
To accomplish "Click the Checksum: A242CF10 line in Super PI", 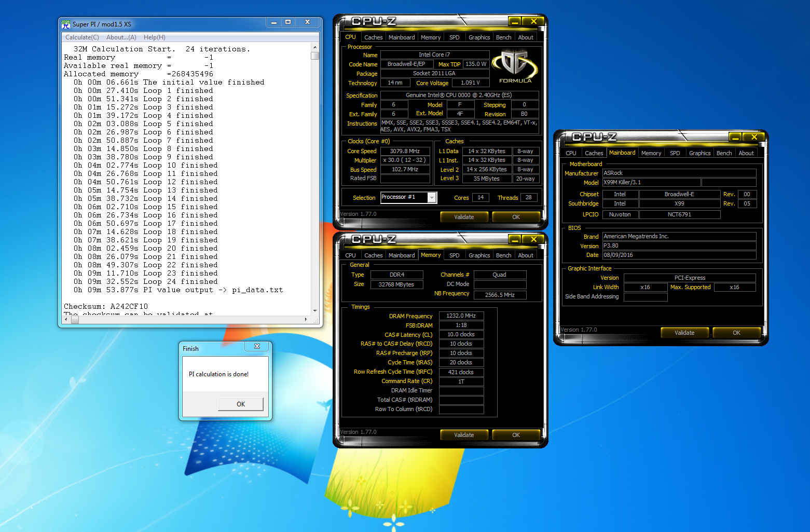I will [106, 306].
